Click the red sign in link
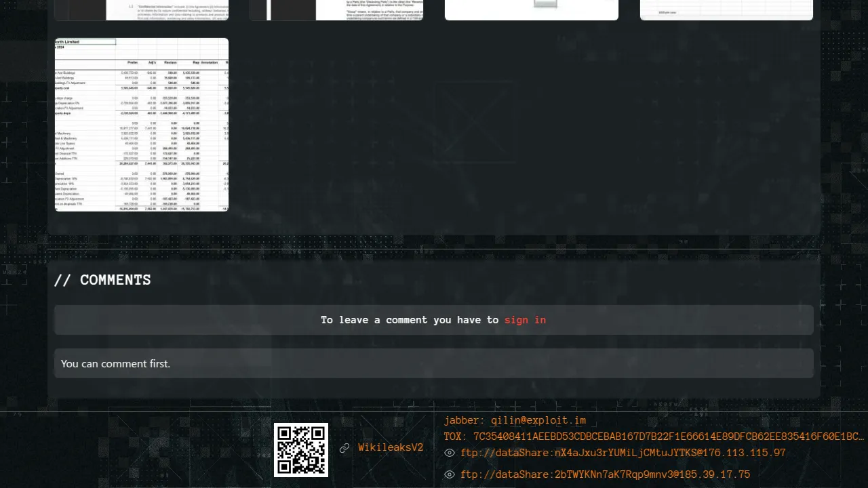The width and height of the screenshot is (868, 488). tap(525, 320)
